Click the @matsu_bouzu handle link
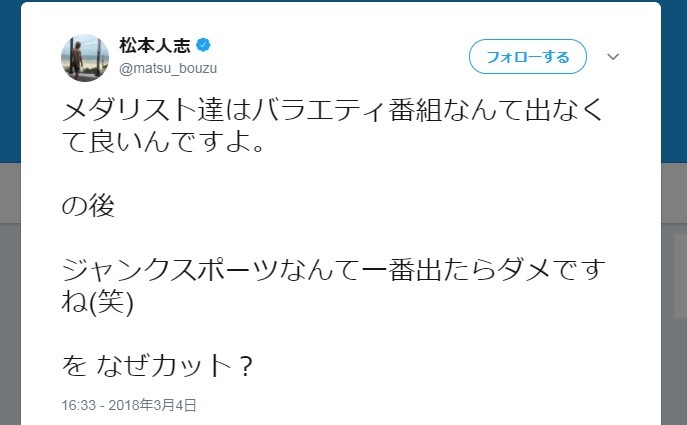The height and width of the screenshot is (425, 687). pyautogui.click(x=168, y=68)
